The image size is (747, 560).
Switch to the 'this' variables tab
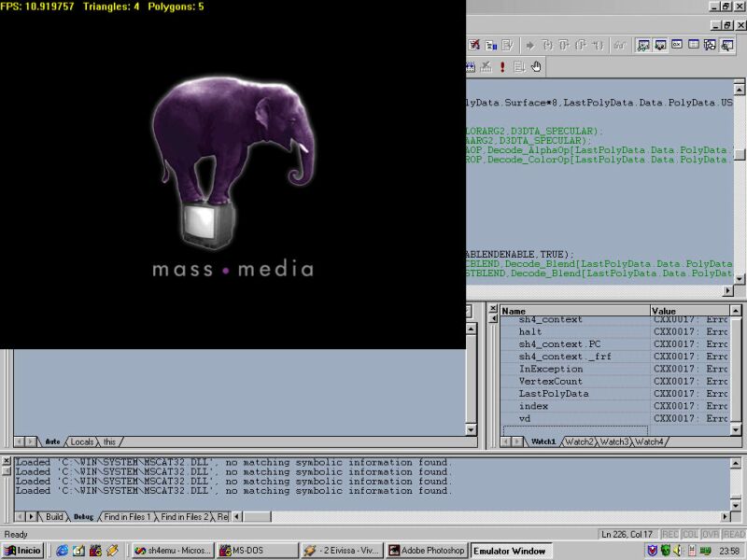click(x=109, y=441)
